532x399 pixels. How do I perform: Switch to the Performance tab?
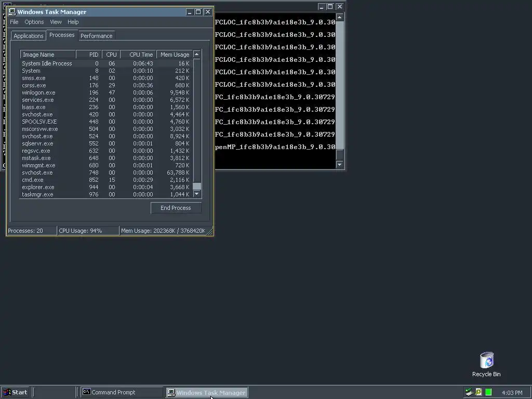96,36
